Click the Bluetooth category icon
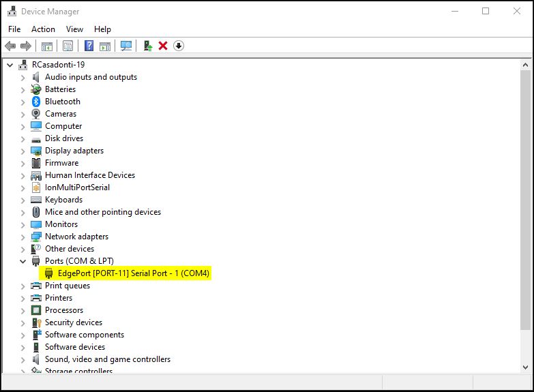This screenshot has height=392, width=534. tap(36, 102)
